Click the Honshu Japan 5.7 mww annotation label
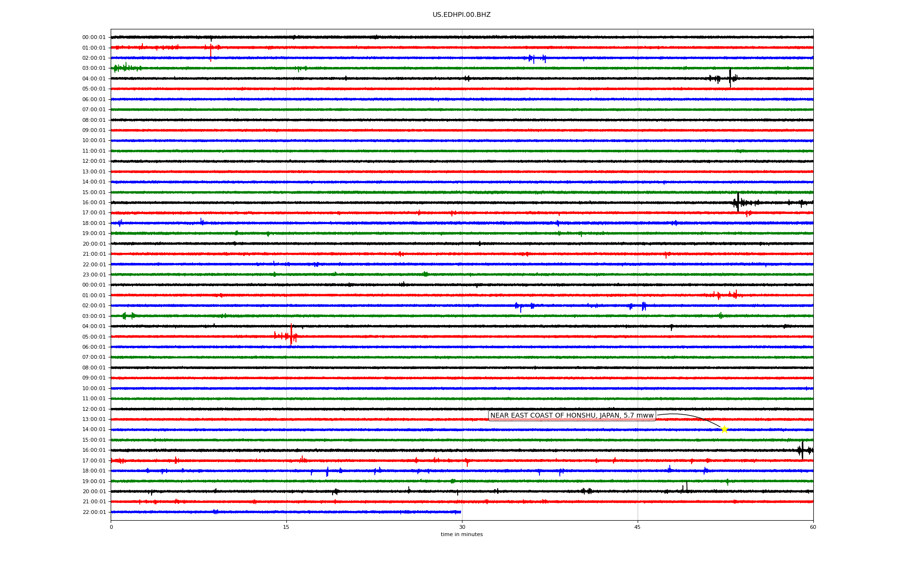Screen dimensions: 924x578 point(572,416)
